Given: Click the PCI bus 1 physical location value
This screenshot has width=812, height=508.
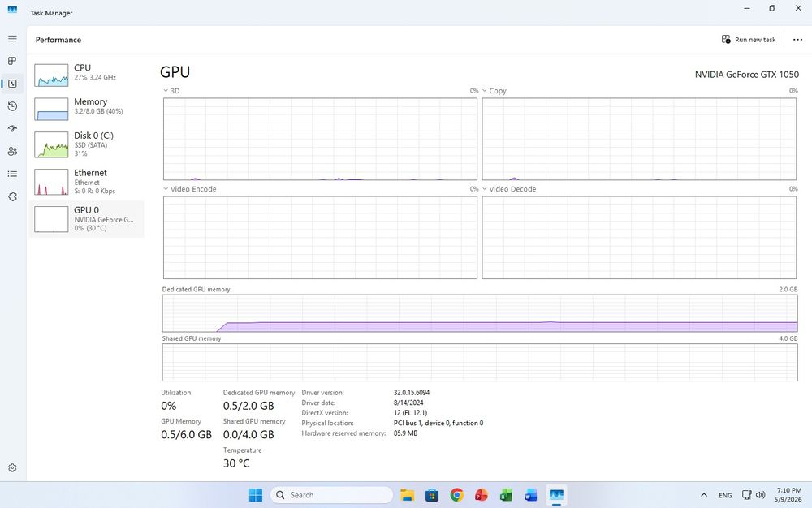Looking at the screenshot, I should pos(438,423).
